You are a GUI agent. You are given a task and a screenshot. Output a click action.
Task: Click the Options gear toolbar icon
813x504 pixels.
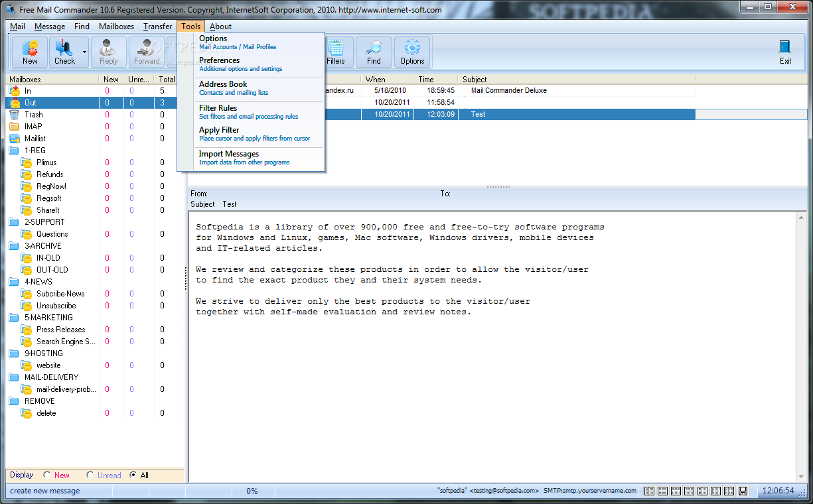click(412, 52)
